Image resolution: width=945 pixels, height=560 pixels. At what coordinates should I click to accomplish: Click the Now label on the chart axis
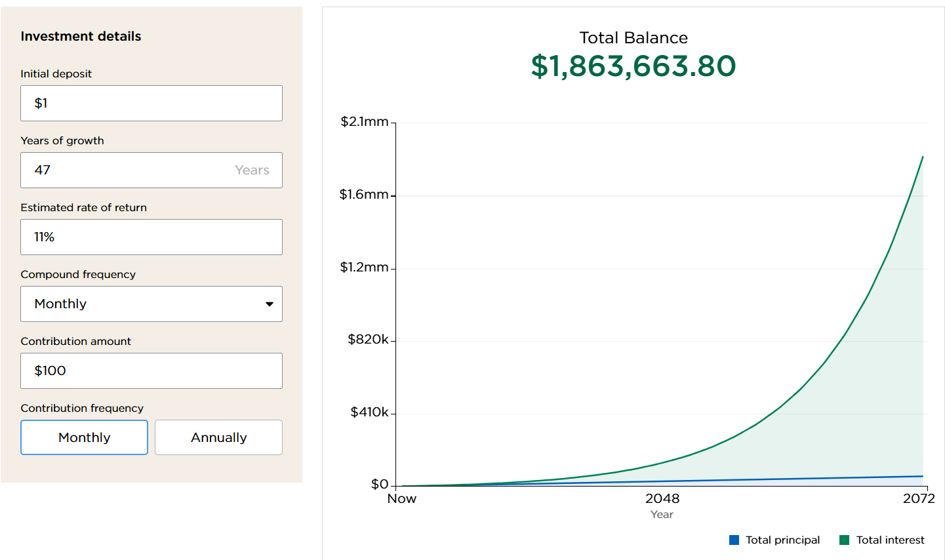click(x=401, y=498)
